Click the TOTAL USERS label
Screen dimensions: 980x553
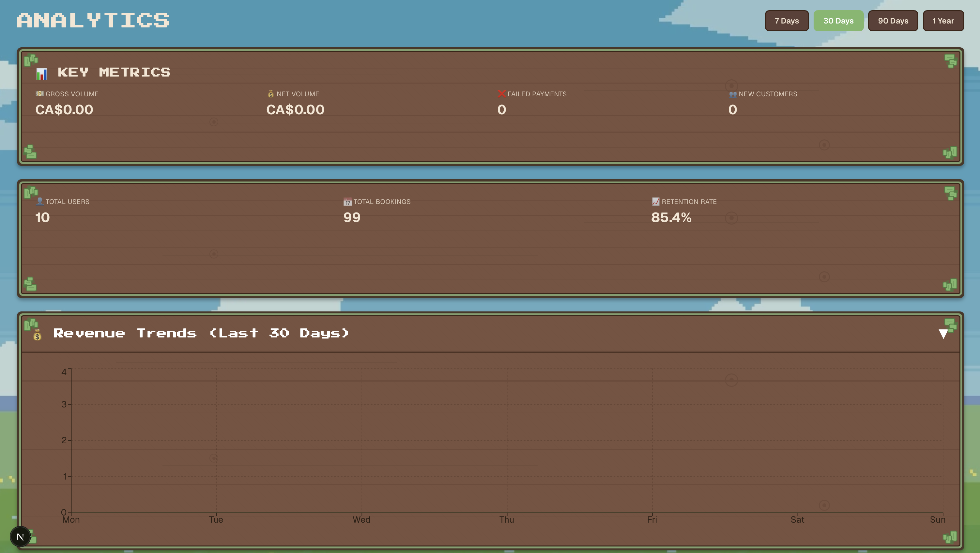click(67, 202)
